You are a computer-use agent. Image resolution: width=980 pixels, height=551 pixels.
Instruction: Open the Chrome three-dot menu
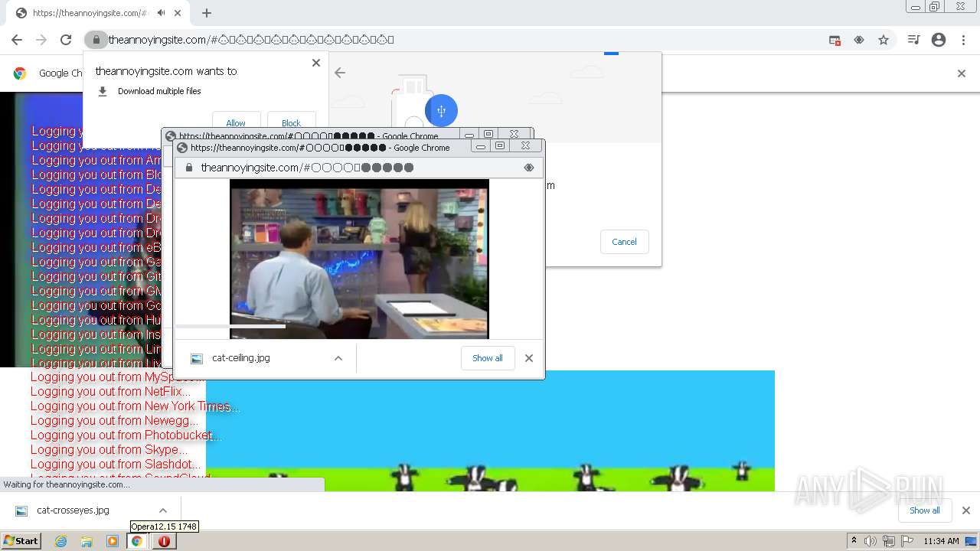point(963,40)
